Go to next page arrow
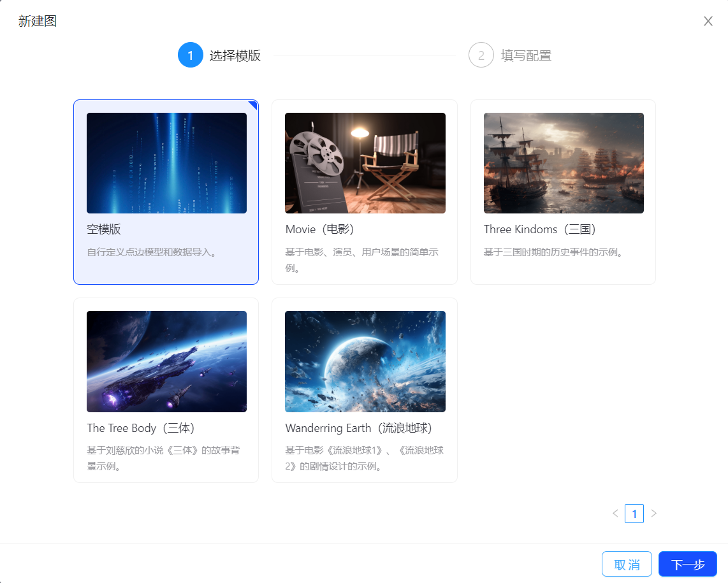Image resolution: width=728 pixels, height=583 pixels. pos(653,514)
